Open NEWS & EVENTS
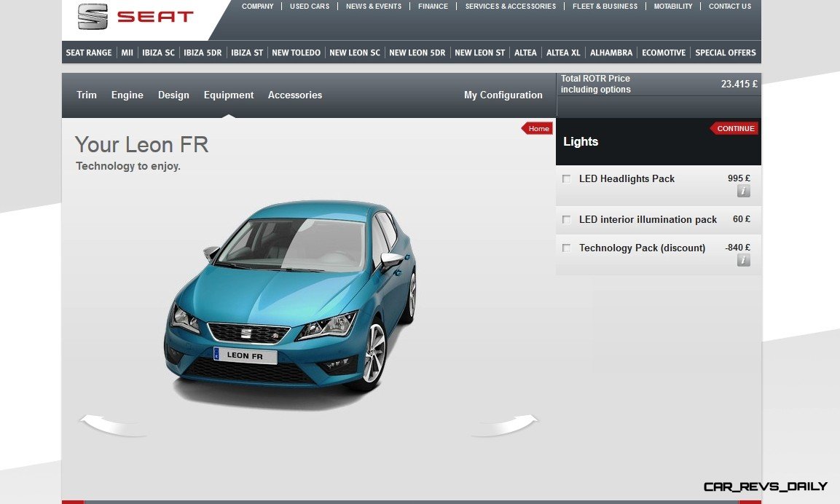Screen dimensions: 840x504 [x=374, y=7]
